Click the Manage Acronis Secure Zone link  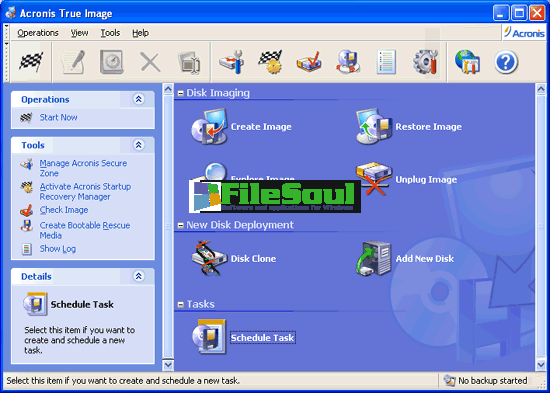point(83,168)
